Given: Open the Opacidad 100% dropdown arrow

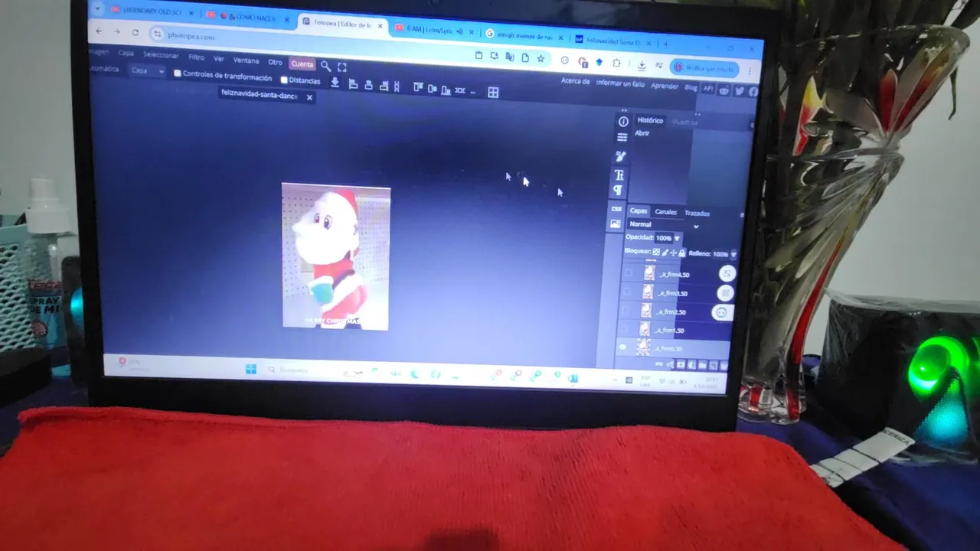Looking at the screenshot, I should (677, 239).
